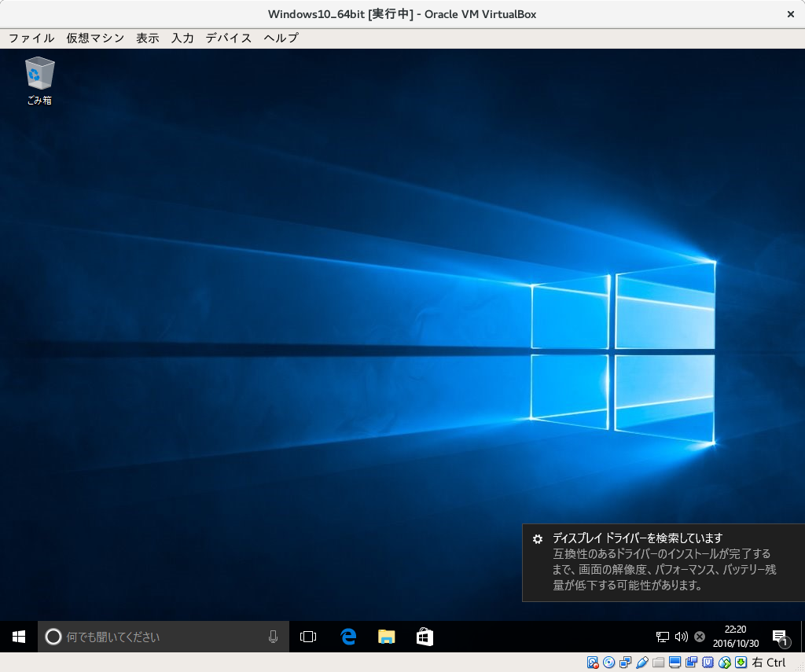The width and height of the screenshot is (805, 672).
Task: Open File Explorer from taskbar
Action: pyautogui.click(x=387, y=637)
